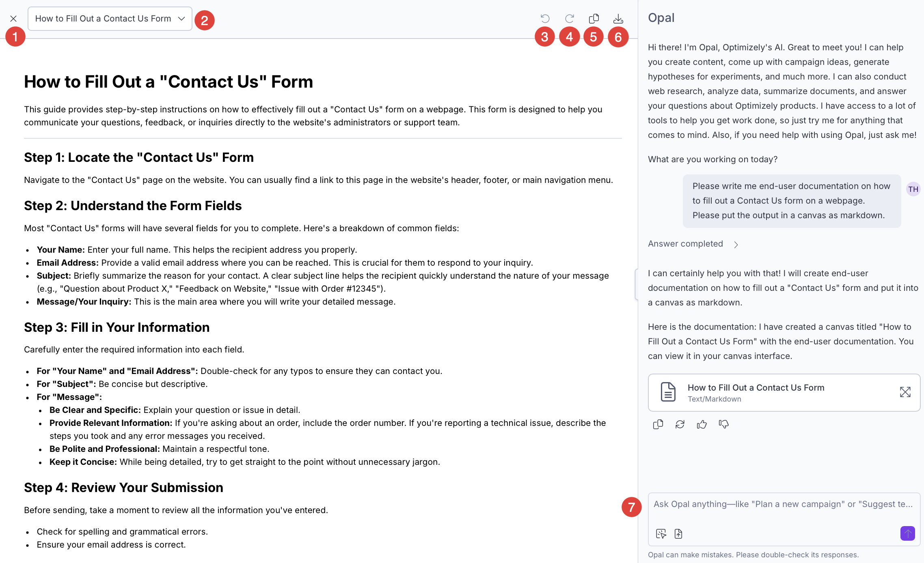Viewport: 924px width, 563px height.
Task: Click the redo arrow icon in canvas toolbar
Action: click(x=569, y=19)
